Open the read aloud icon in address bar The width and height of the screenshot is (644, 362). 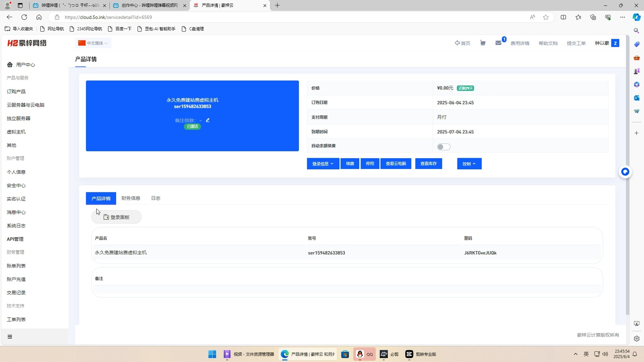(x=532, y=17)
